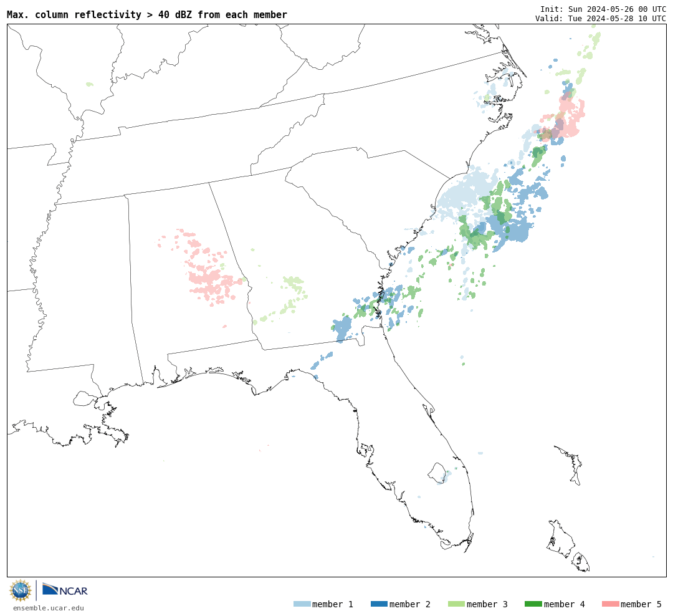Click the member 2 dark blue swatch

379,604
